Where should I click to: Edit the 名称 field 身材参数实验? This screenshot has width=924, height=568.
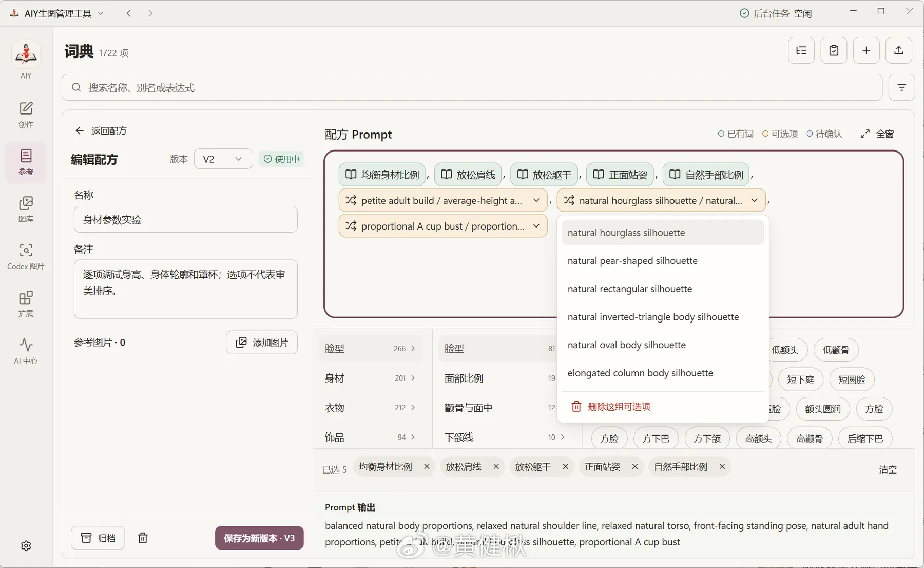186,219
